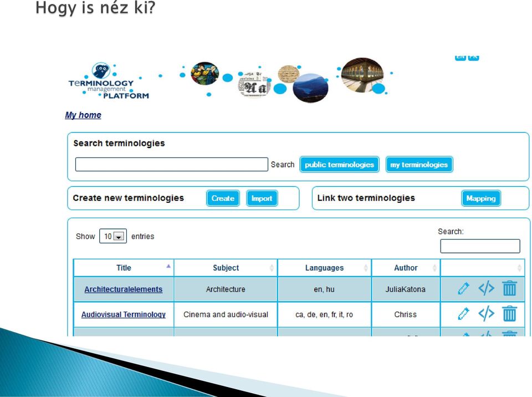Image resolution: width=532 pixels, height=397 pixels.
Task: Click the Create button
Action: 223,198
